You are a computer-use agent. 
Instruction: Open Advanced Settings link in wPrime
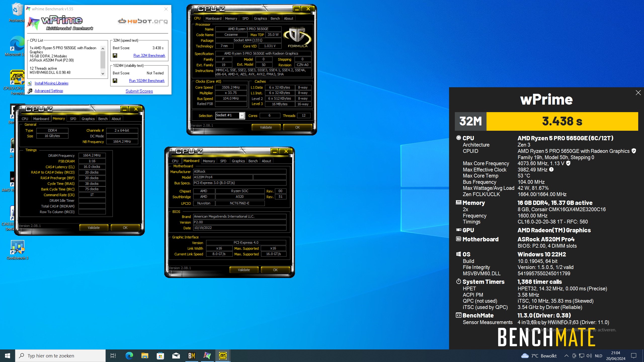point(49,91)
